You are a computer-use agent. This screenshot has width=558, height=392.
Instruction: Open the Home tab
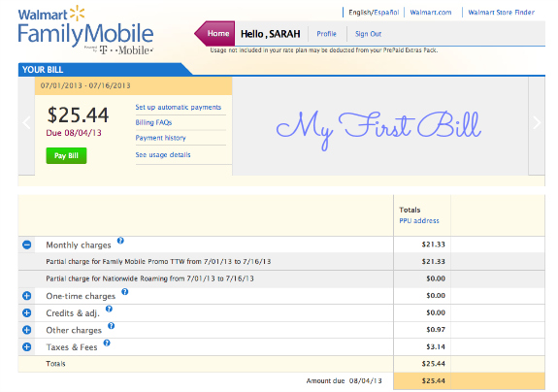tap(214, 33)
